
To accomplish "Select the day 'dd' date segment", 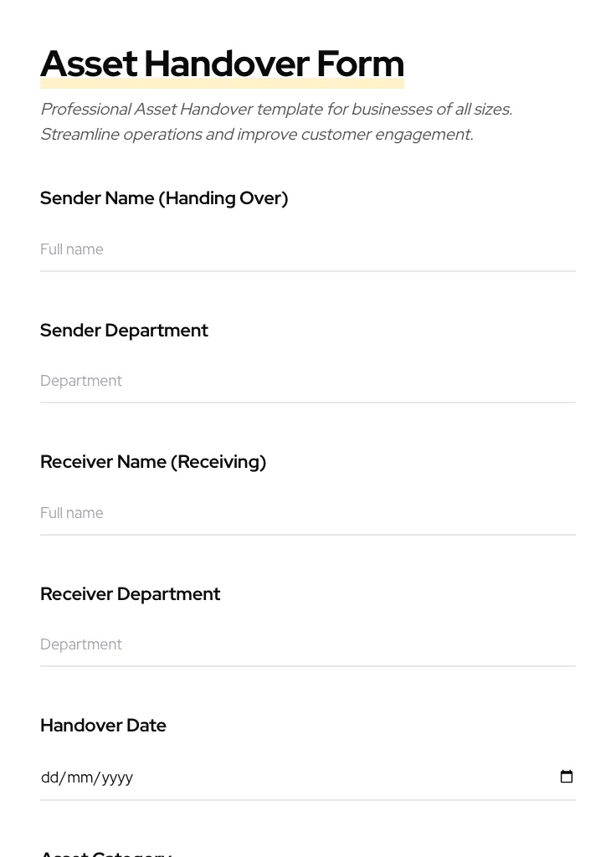I will 49,777.
